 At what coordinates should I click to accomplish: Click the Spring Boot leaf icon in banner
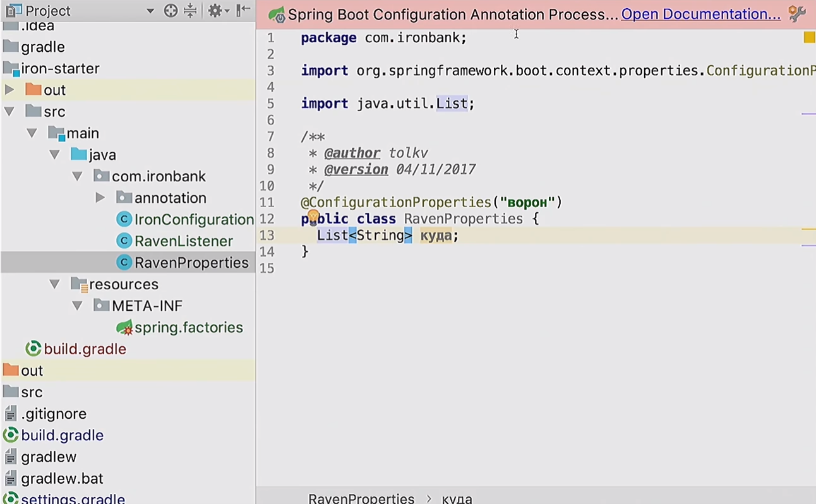pyautogui.click(x=276, y=15)
